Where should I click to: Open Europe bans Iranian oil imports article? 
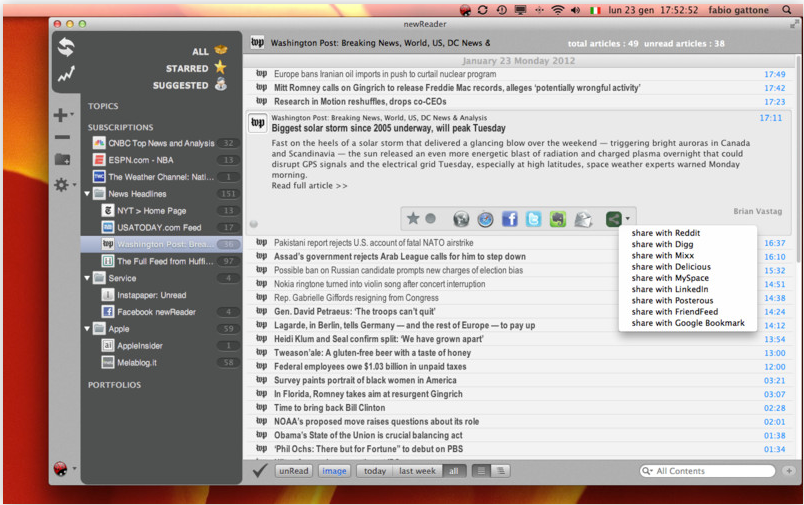[519, 74]
